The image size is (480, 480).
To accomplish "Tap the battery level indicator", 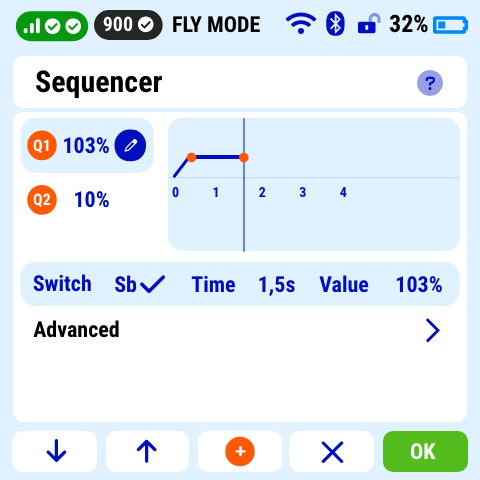I will pyautogui.click(x=450, y=25).
